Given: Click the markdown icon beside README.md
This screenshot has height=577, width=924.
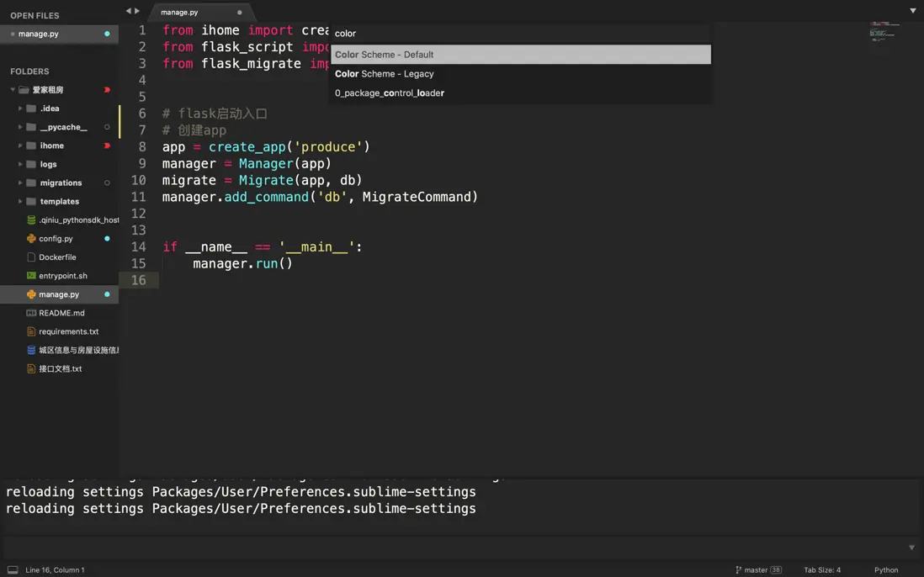Looking at the screenshot, I should click(31, 313).
